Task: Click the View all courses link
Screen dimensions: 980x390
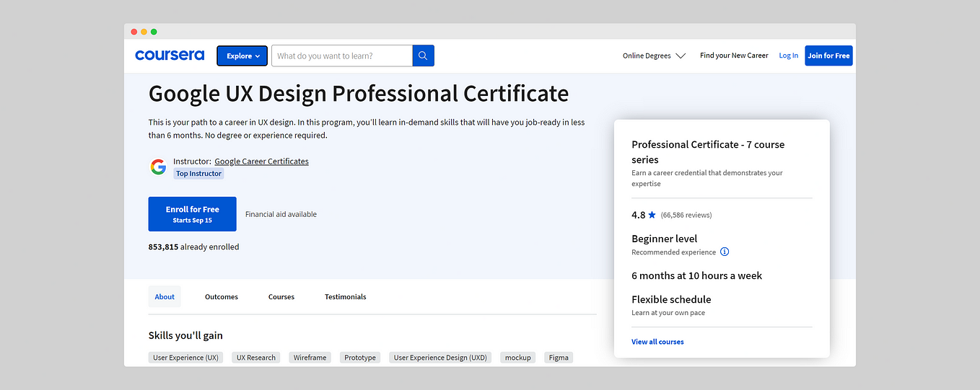Action: [x=657, y=342]
